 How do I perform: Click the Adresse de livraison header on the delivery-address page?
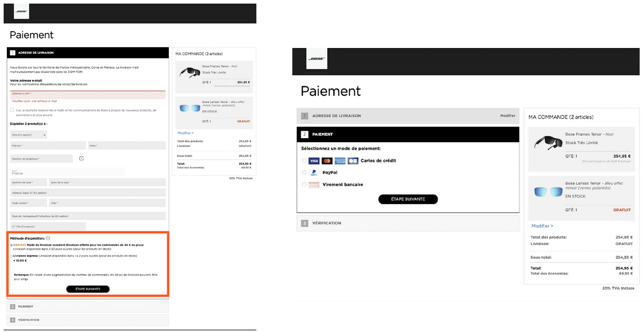tap(88, 53)
